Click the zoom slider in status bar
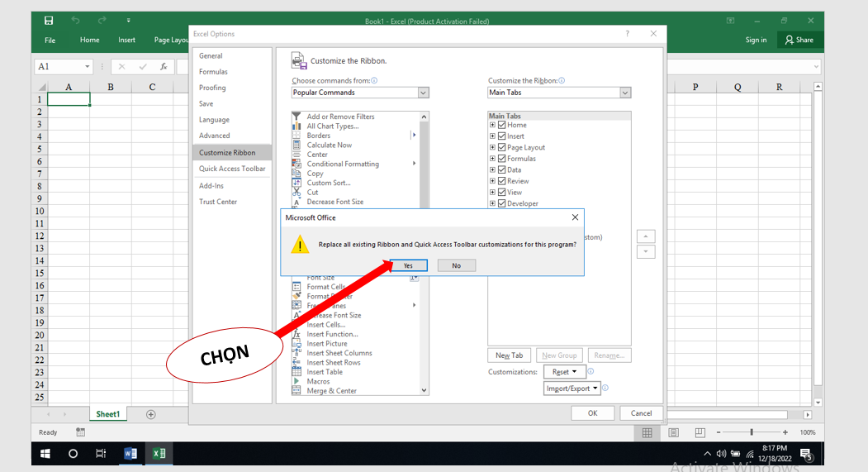868x472 pixels. (x=751, y=432)
